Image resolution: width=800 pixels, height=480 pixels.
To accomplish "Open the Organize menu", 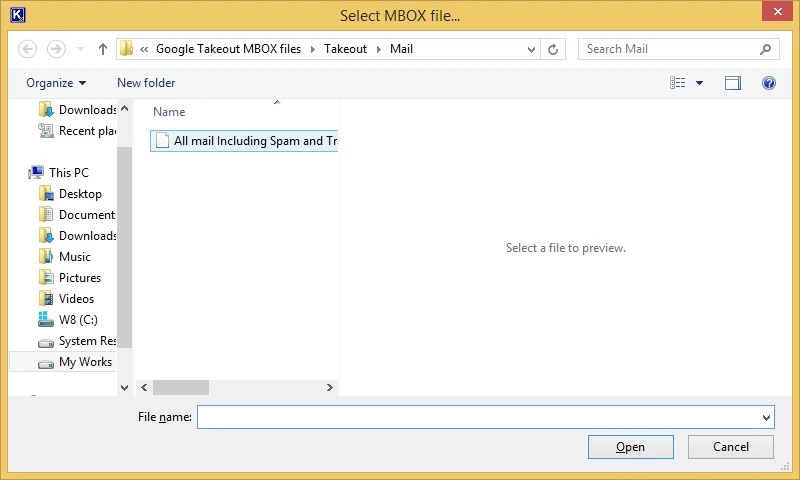I will (x=56, y=83).
